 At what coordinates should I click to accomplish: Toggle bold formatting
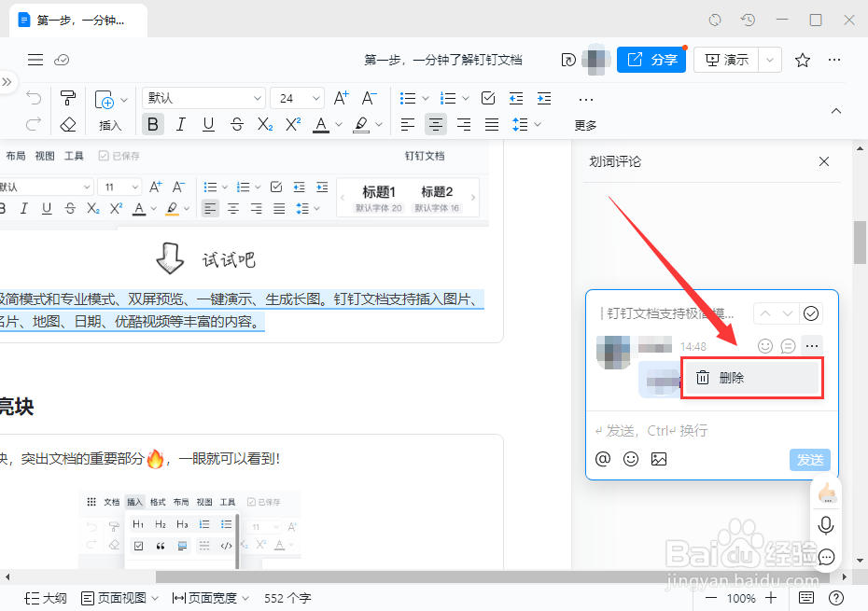click(153, 124)
